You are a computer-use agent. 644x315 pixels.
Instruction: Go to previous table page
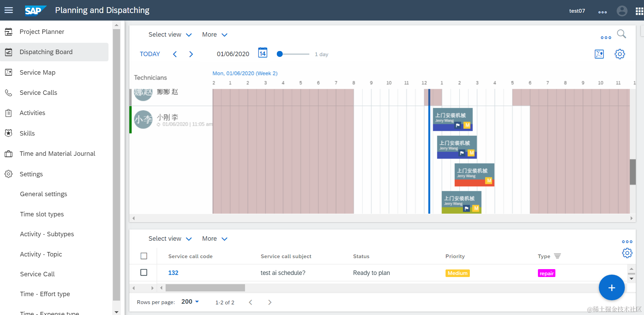[250, 302]
